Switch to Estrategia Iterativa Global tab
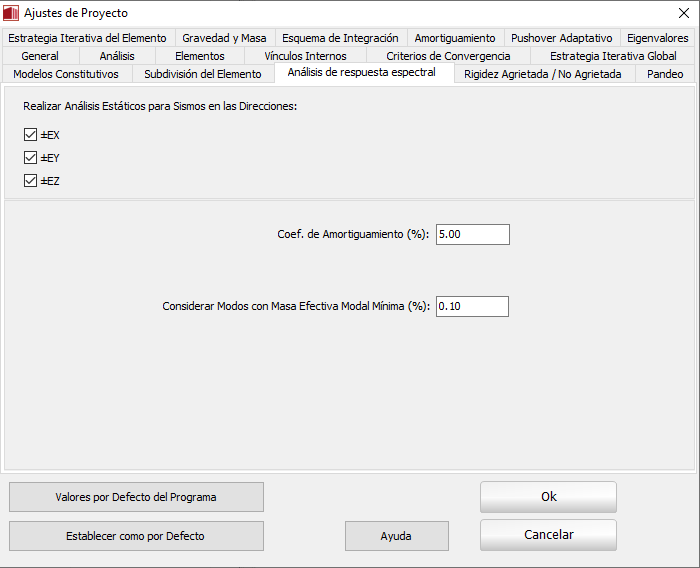This screenshot has width=700, height=568. pyautogui.click(x=613, y=56)
